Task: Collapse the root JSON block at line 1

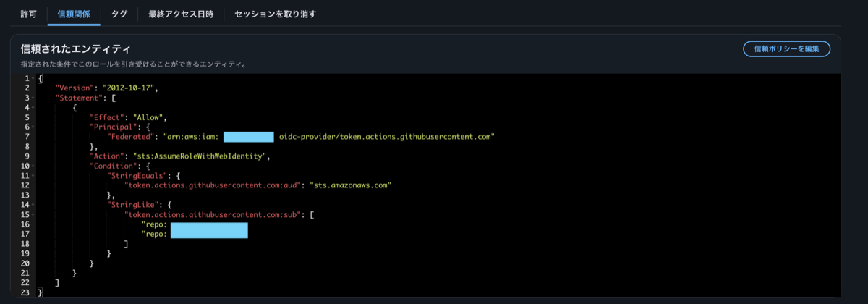Action: click(x=34, y=78)
